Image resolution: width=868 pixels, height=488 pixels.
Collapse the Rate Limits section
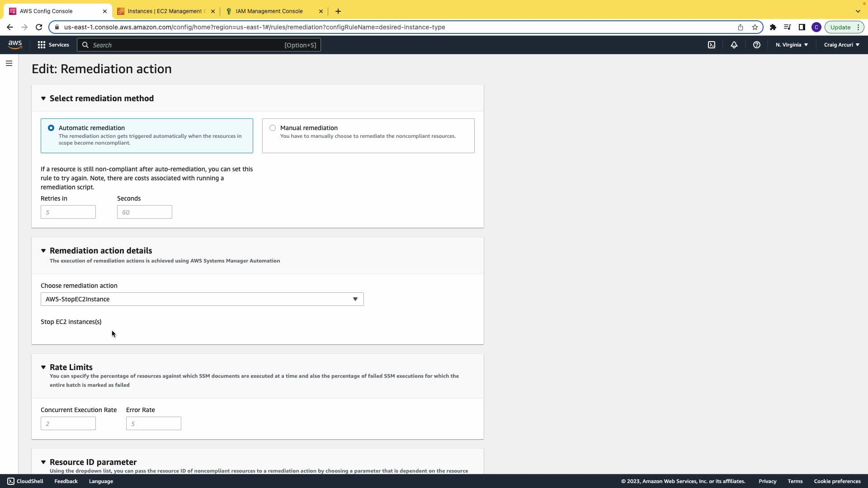click(43, 367)
